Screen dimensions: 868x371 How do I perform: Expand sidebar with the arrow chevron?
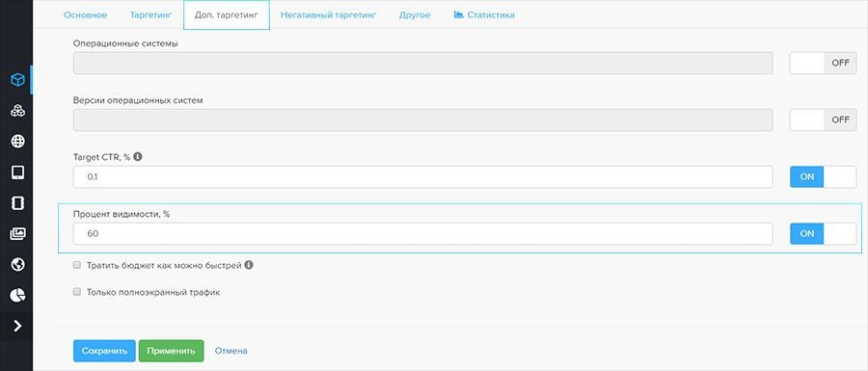pyautogui.click(x=17, y=326)
